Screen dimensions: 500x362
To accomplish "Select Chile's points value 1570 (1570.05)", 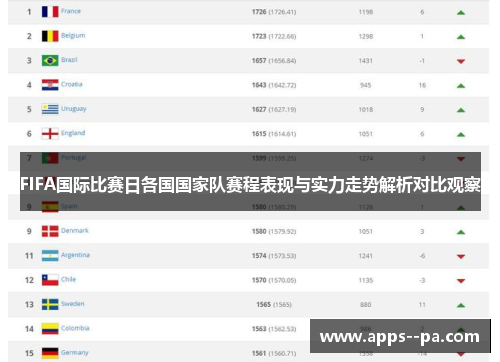I will (274, 280).
